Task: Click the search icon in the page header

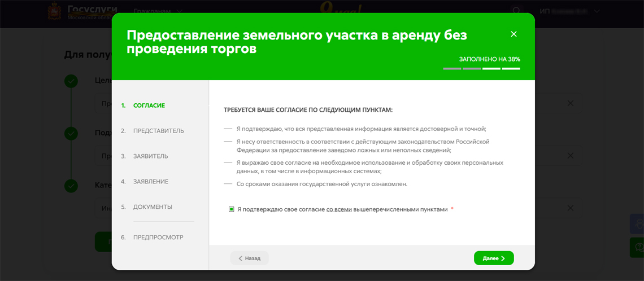Action: point(517,11)
